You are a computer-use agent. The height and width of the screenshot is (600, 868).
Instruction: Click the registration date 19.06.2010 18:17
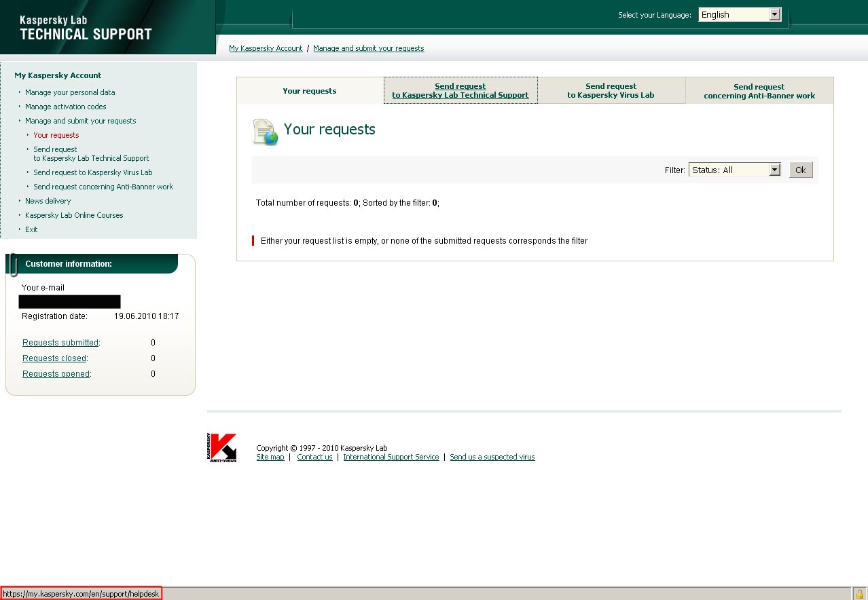147,316
